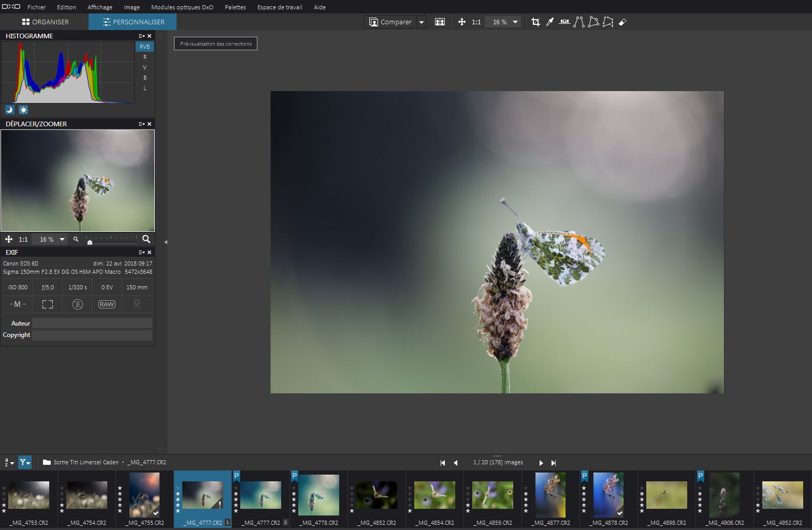Select R histogram channel
The image size is (812, 530).
point(144,57)
